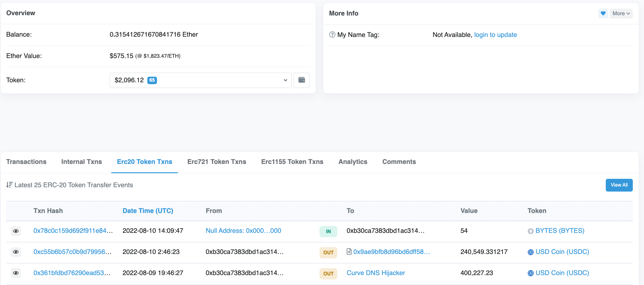Click the IN direction badge

[x=328, y=231]
